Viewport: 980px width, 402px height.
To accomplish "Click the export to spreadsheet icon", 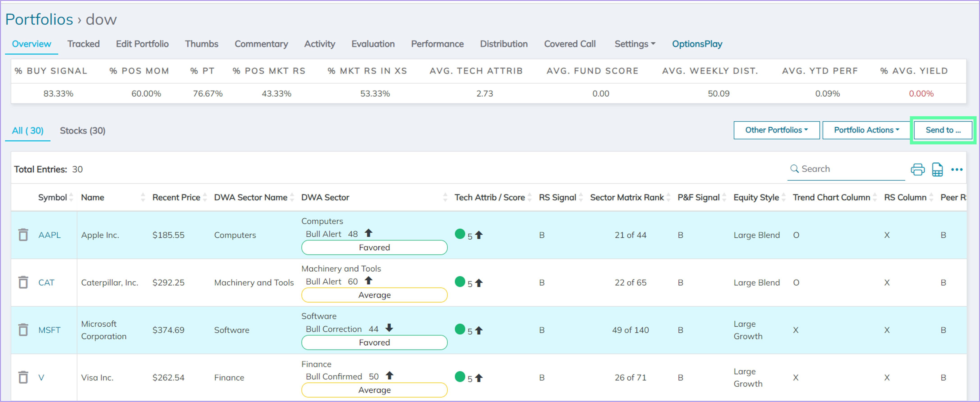I will coord(937,169).
